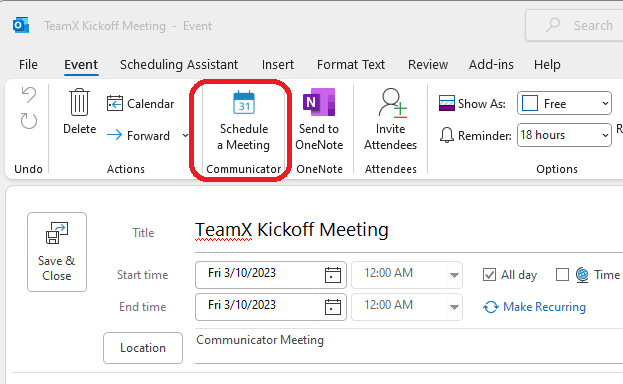The width and height of the screenshot is (623, 384).
Task: Switch to the Scheduling Assistant tab
Action: point(179,64)
